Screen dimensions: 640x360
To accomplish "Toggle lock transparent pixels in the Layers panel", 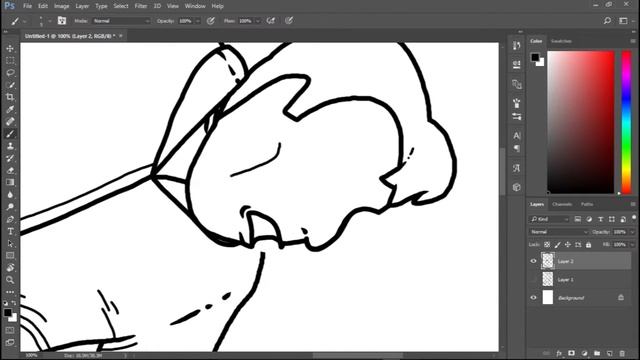I will [547, 245].
